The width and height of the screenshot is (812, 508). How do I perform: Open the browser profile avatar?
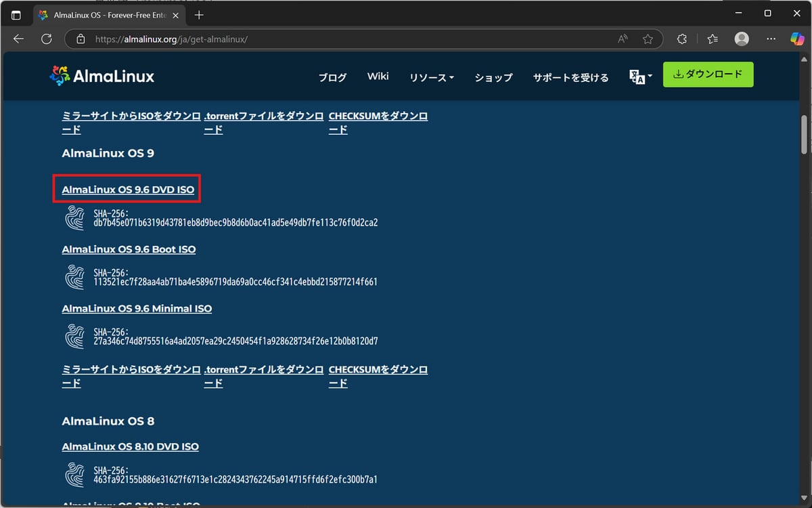(x=742, y=39)
